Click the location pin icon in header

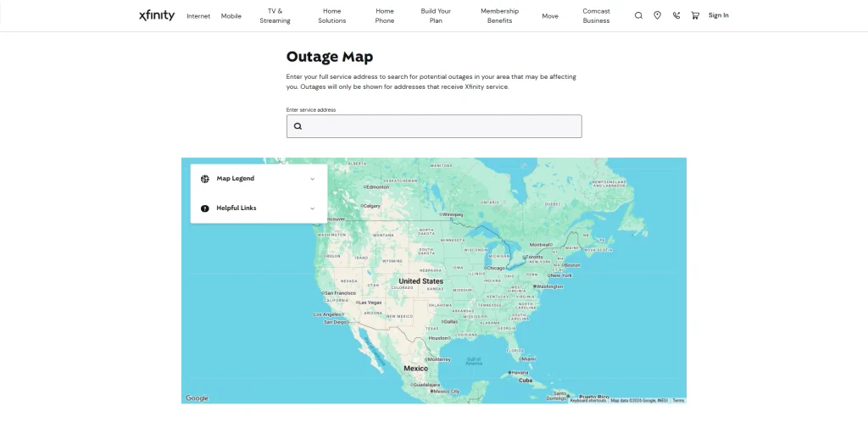(657, 15)
